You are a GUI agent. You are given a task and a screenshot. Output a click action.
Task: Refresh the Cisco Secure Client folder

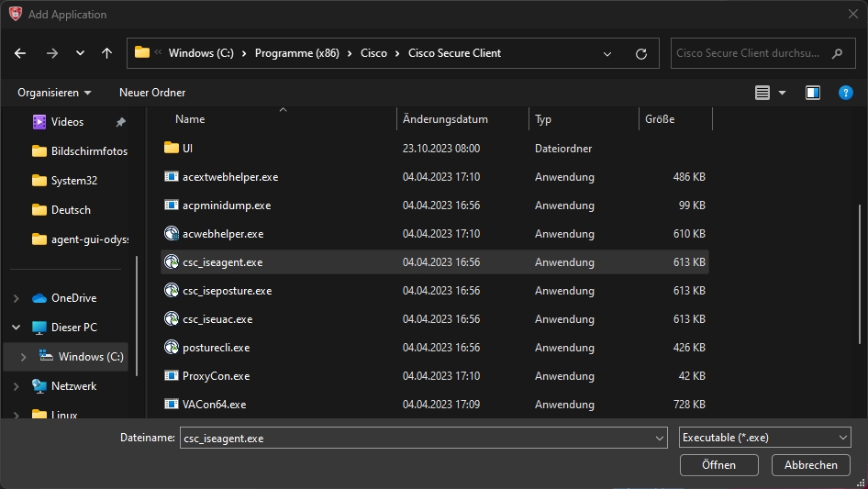pyautogui.click(x=641, y=54)
